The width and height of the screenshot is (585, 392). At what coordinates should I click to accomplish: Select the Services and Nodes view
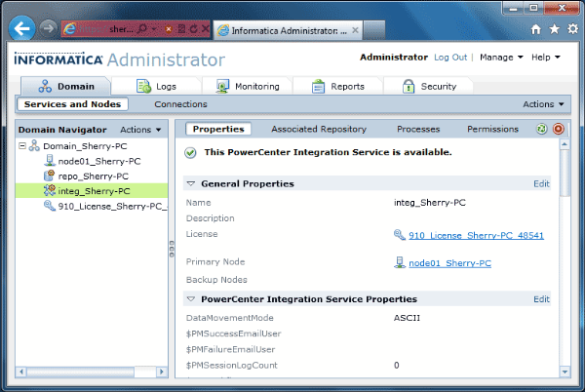point(72,104)
